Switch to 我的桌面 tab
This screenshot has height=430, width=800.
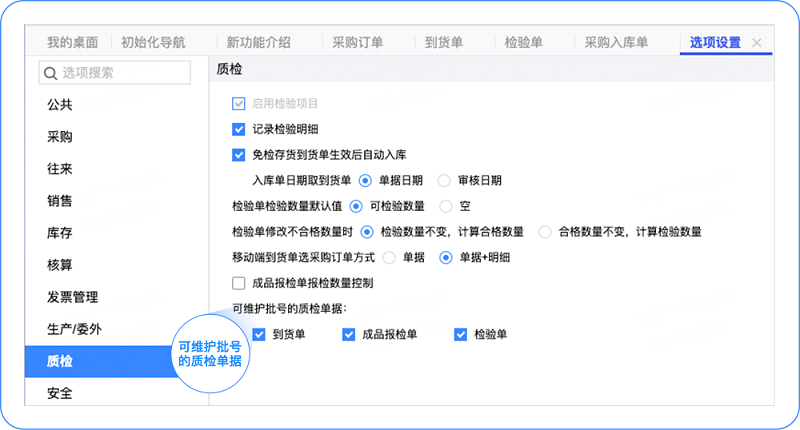click(x=72, y=42)
